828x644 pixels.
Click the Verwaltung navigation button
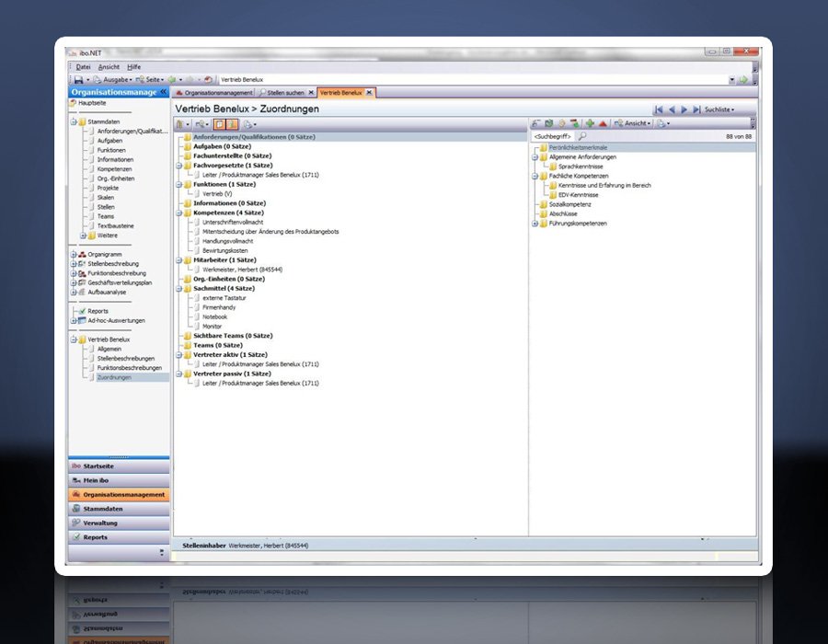119,523
